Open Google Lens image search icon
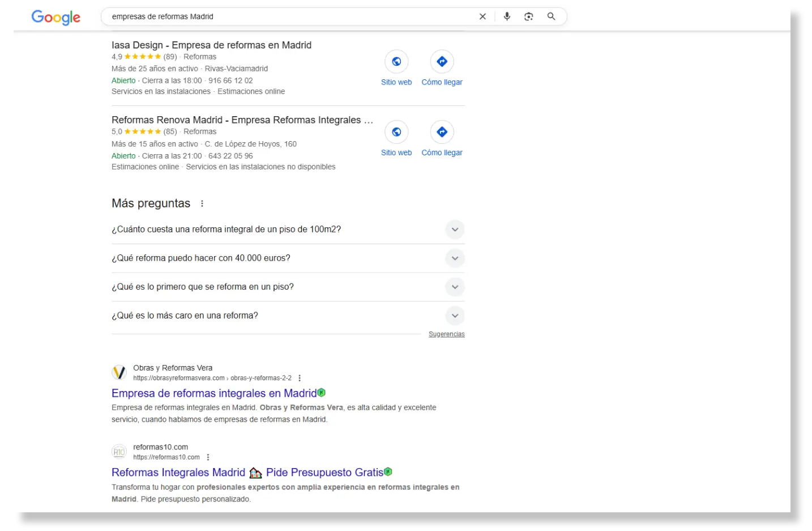The height and width of the screenshot is (531, 812). click(528, 16)
